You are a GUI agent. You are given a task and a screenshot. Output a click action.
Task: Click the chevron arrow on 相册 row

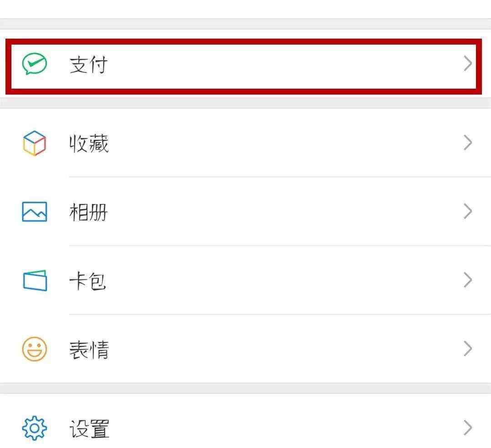tap(467, 212)
